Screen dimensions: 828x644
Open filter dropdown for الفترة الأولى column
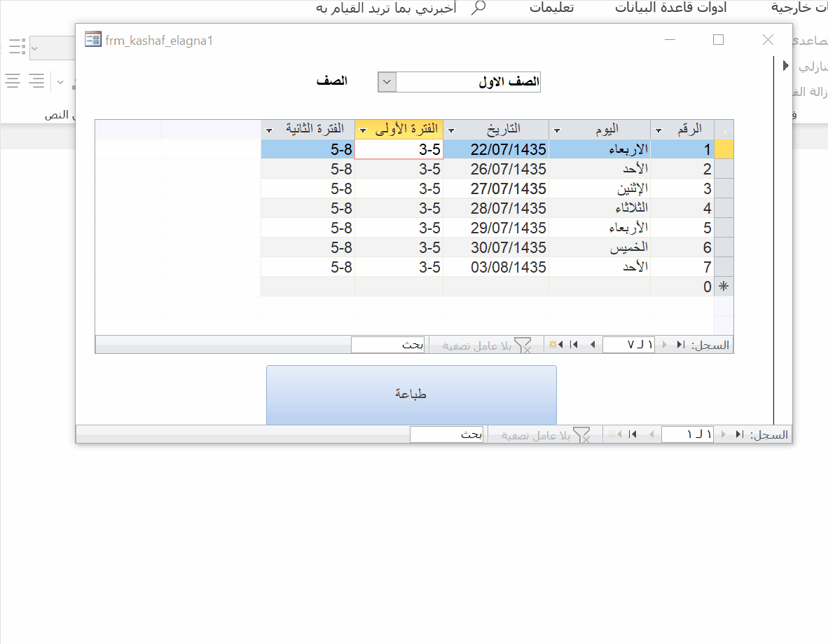point(363,130)
